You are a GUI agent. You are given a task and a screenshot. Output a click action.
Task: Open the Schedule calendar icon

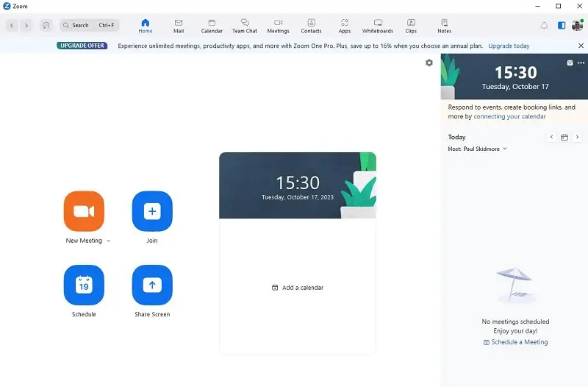click(x=84, y=285)
